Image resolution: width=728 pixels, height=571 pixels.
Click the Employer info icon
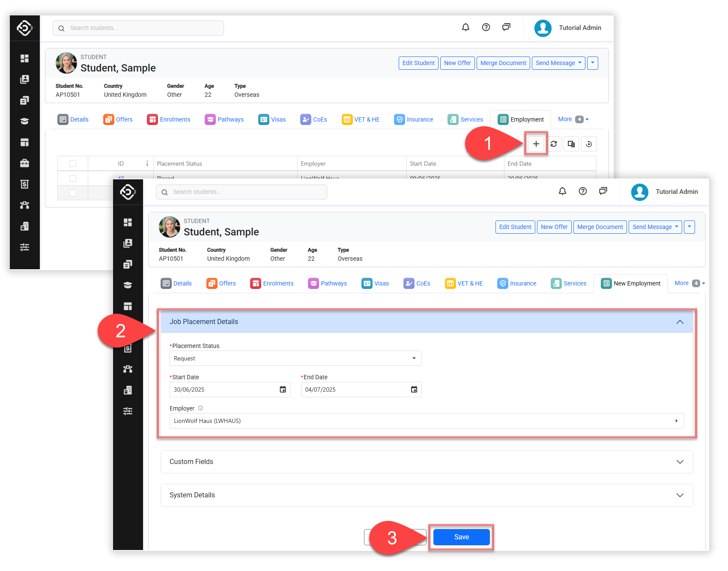pos(200,408)
